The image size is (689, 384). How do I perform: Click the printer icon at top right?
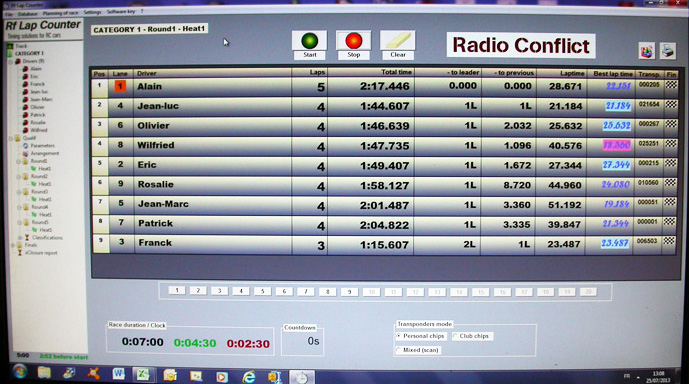click(x=668, y=51)
